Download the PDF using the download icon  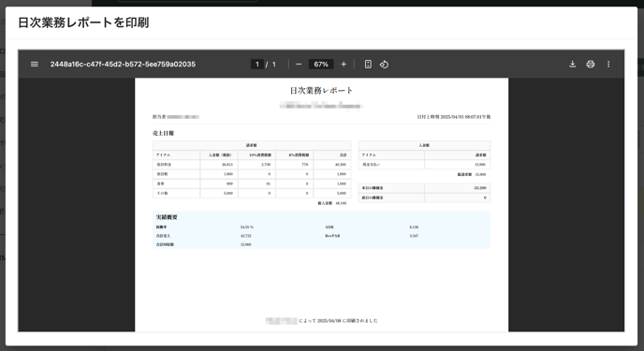[x=572, y=64]
